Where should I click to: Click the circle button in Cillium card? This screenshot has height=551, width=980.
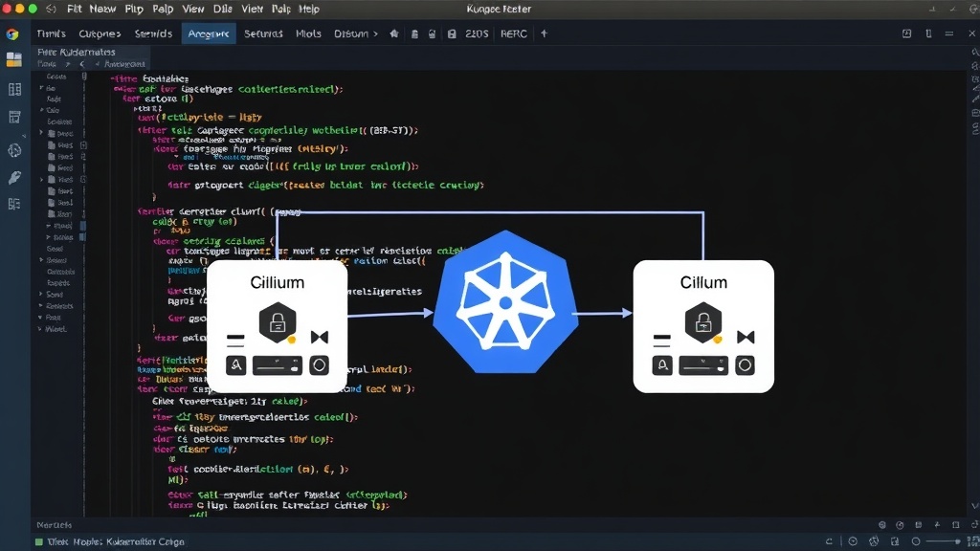(x=320, y=365)
